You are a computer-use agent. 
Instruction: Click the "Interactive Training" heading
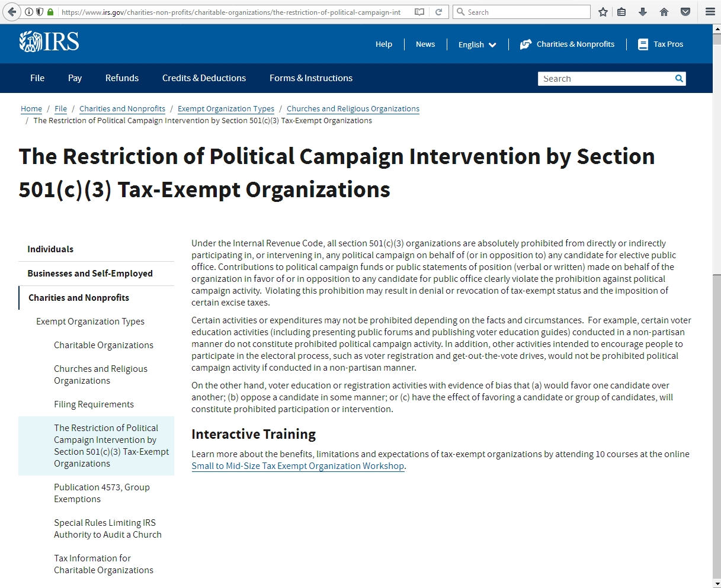coord(254,435)
